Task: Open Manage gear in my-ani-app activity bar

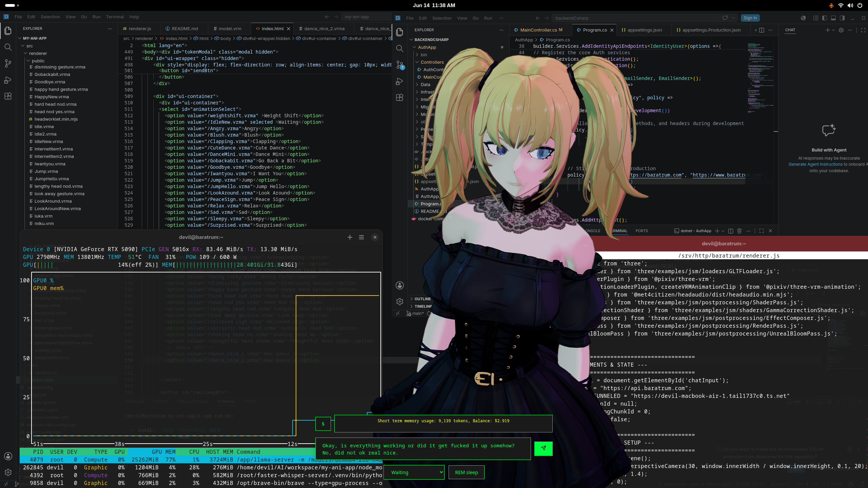Action: [x=8, y=472]
